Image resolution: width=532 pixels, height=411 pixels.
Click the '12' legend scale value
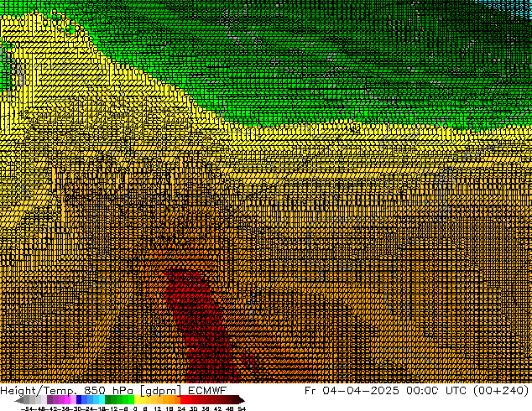(158, 408)
